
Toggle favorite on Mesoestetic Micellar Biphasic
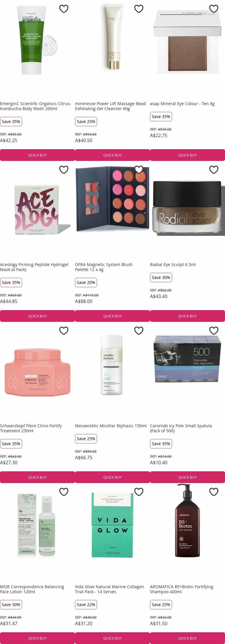pos(139,331)
